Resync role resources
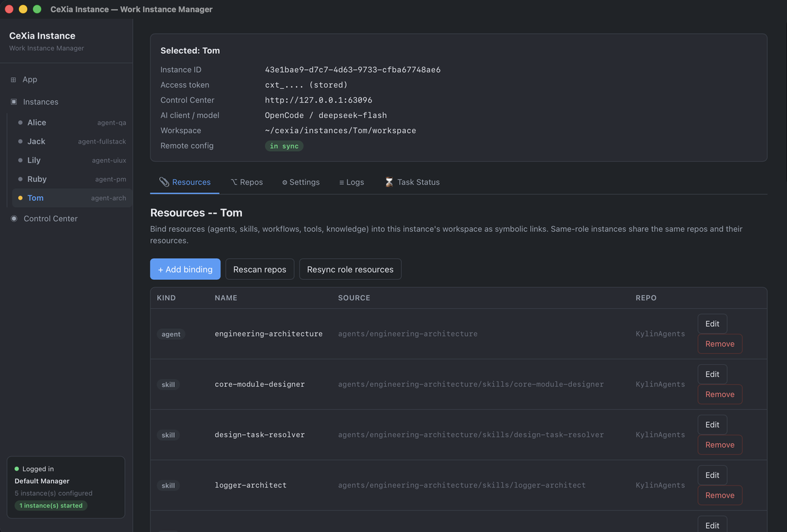The height and width of the screenshot is (532, 787). 350,270
